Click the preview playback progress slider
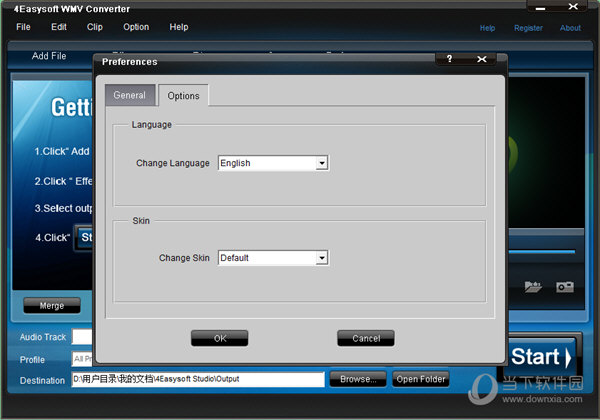 click(541, 252)
